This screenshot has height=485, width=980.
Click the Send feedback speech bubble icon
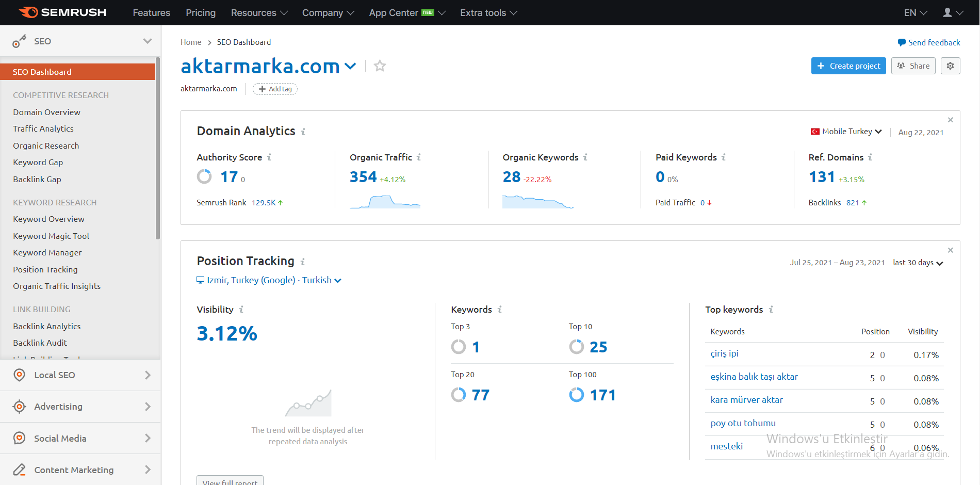tap(901, 42)
